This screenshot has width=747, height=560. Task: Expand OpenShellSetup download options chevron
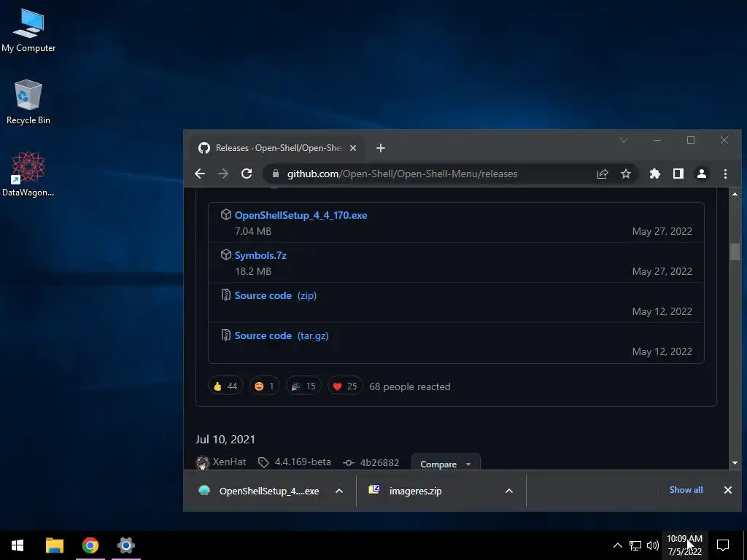(x=339, y=491)
